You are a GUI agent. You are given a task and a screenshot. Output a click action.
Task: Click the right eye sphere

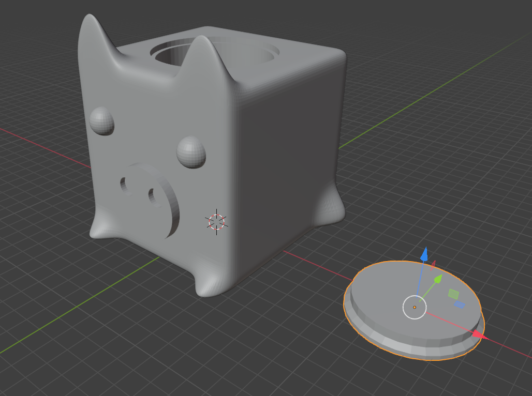191,152
